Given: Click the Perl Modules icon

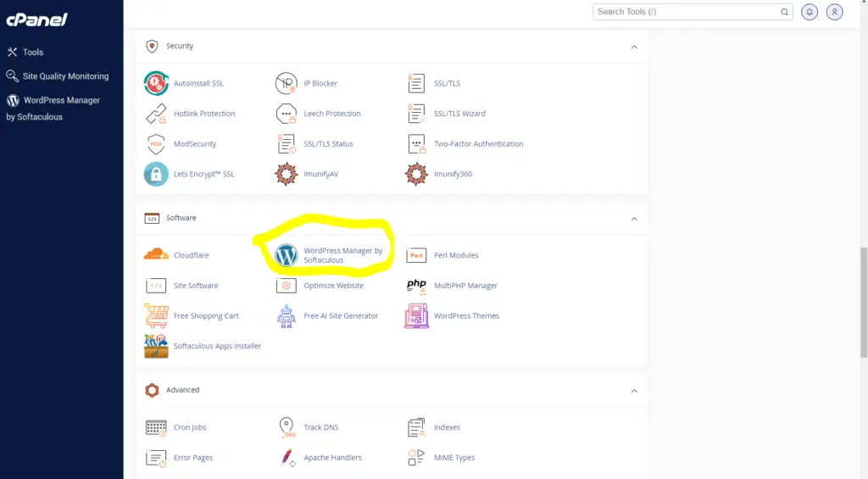Looking at the screenshot, I should 416,255.
